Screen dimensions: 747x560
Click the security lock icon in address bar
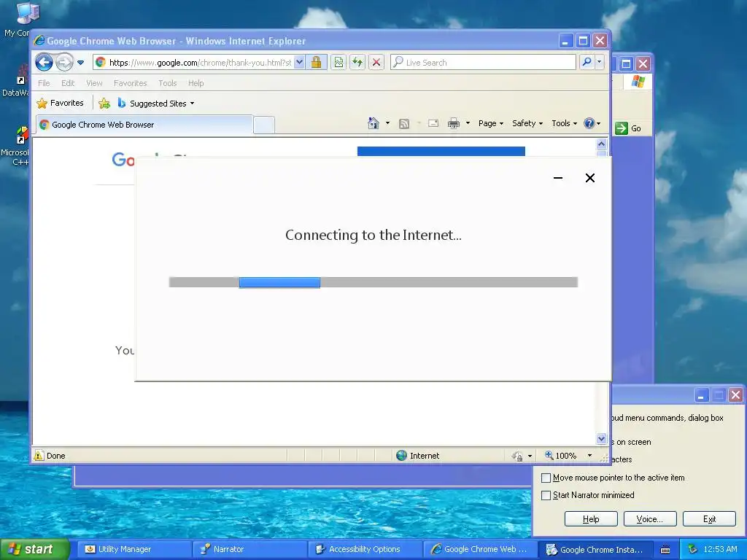pos(317,63)
